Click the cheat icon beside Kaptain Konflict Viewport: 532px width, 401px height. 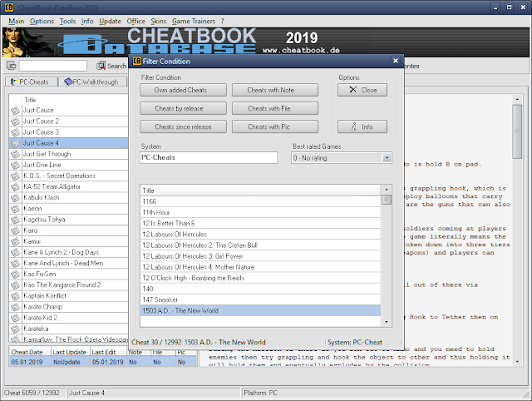point(15,296)
